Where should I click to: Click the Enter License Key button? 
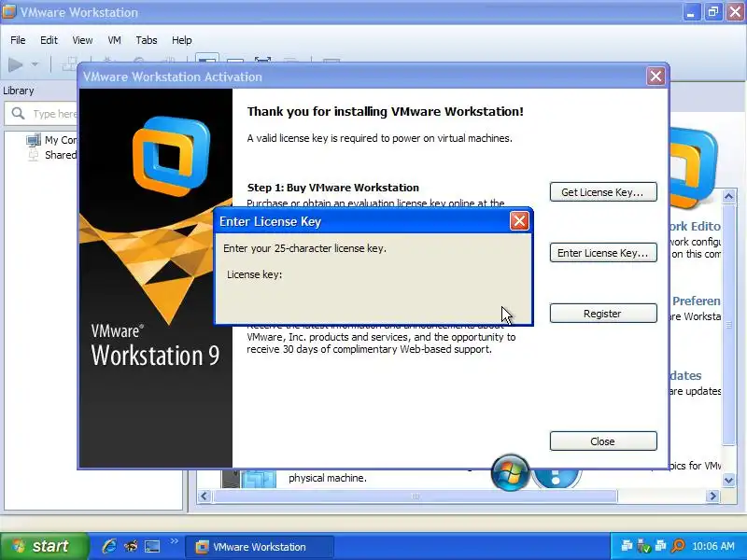(603, 253)
